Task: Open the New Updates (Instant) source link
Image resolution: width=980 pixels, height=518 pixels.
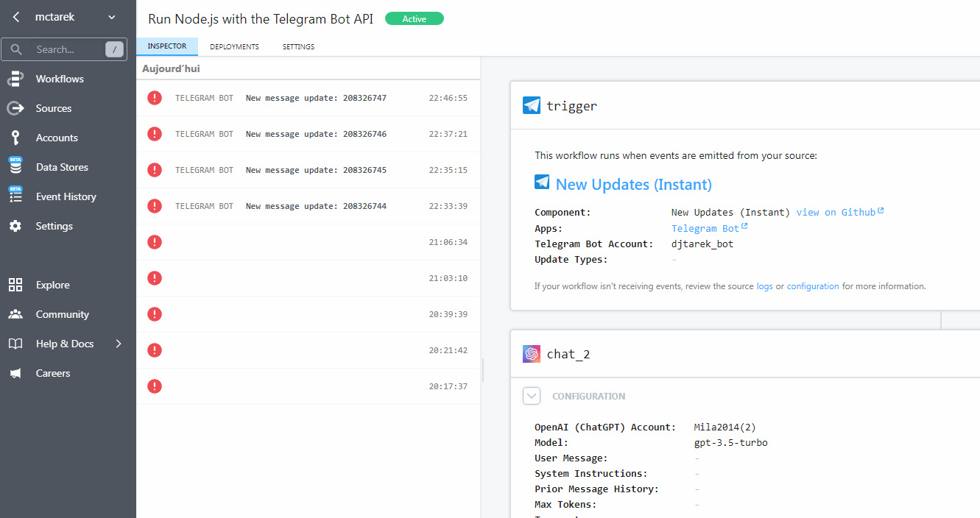Action: 633,185
